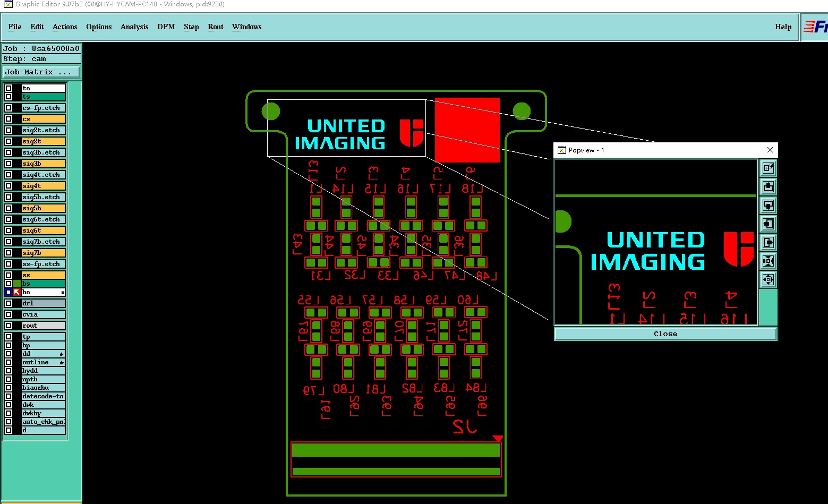Click the logo icon beside Help
The image size is (828, 504).
point(815,27)
